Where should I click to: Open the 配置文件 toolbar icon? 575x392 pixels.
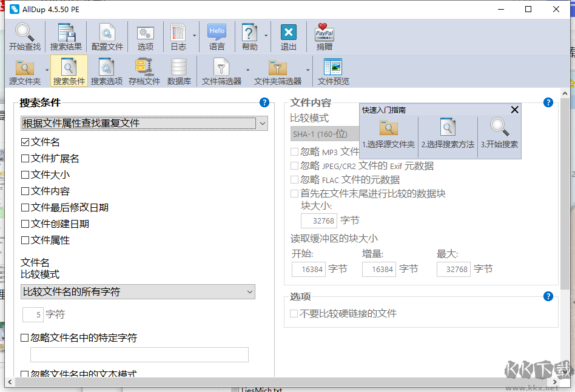tap(107, 32)
